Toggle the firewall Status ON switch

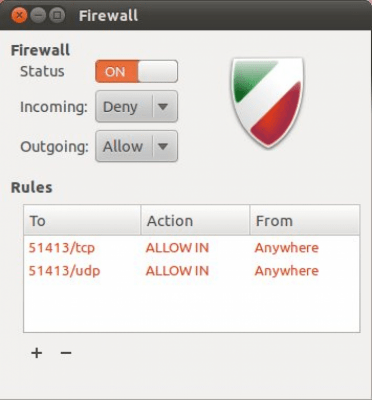pyautogui.click(x=136, y=71)
